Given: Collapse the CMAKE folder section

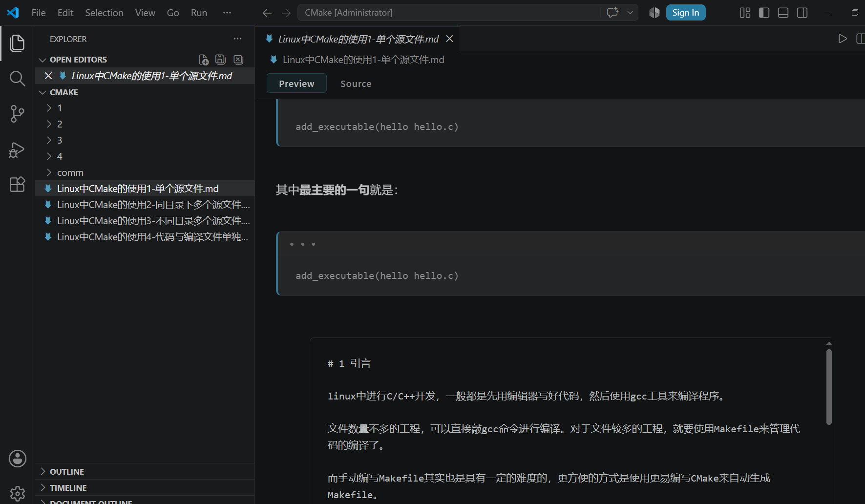Looking at the screenshot, I should tap(42, 92).
